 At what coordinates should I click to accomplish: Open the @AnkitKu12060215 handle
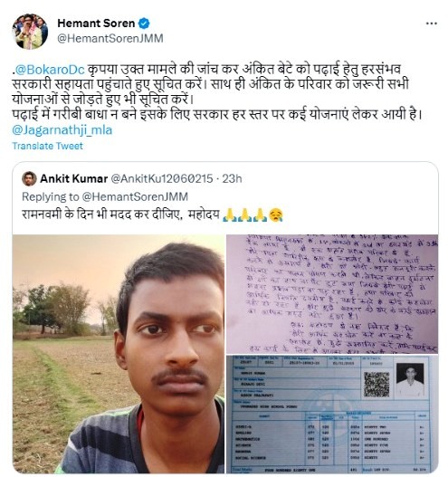click(x=162, y=178)
